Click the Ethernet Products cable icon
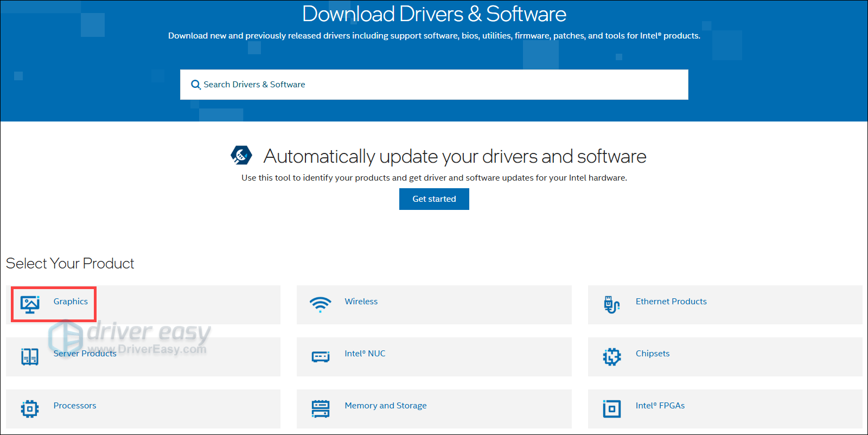 click(611, 304)
